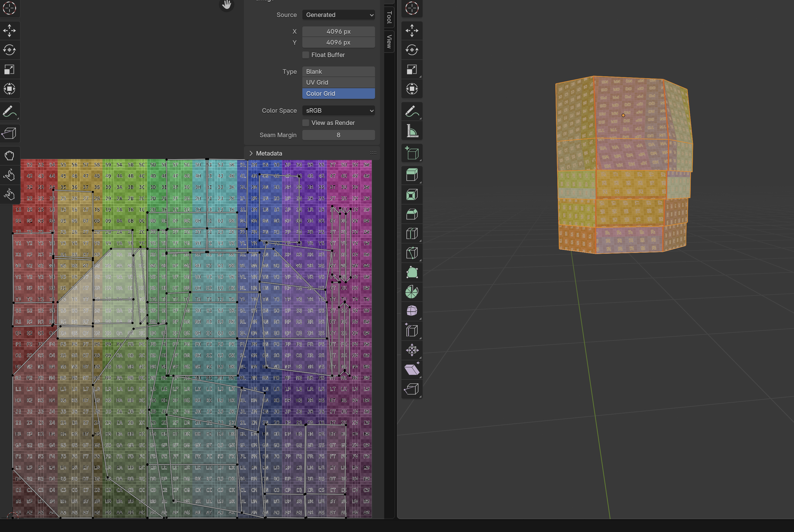Select the Transform tool in 3D viewport
Viewport: 794px width, 532px height.
(412, 89)
